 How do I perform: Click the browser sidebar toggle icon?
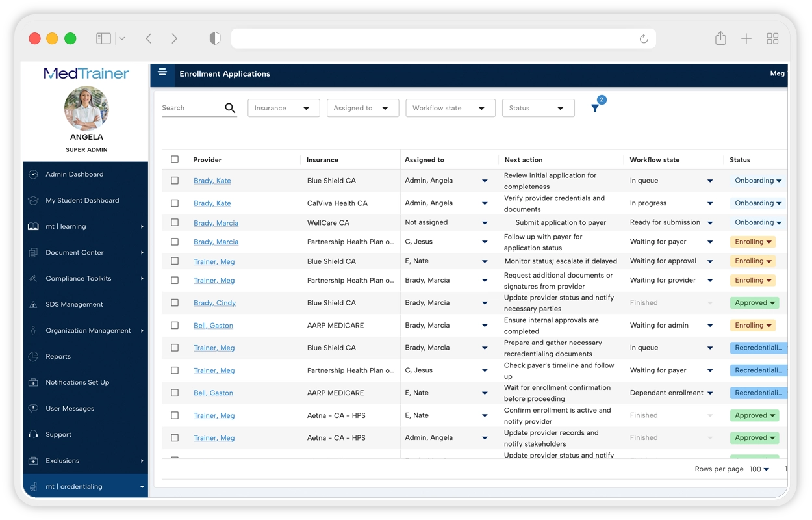[x=103, y=38]
